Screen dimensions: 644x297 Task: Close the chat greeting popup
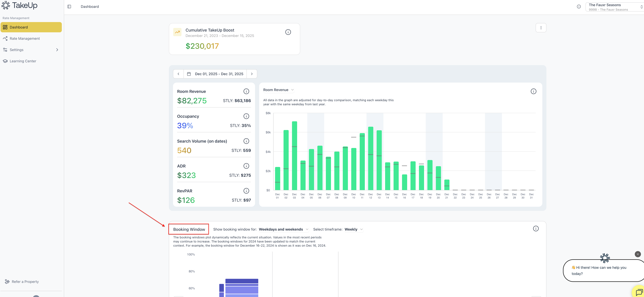click(x=637, y=254)
